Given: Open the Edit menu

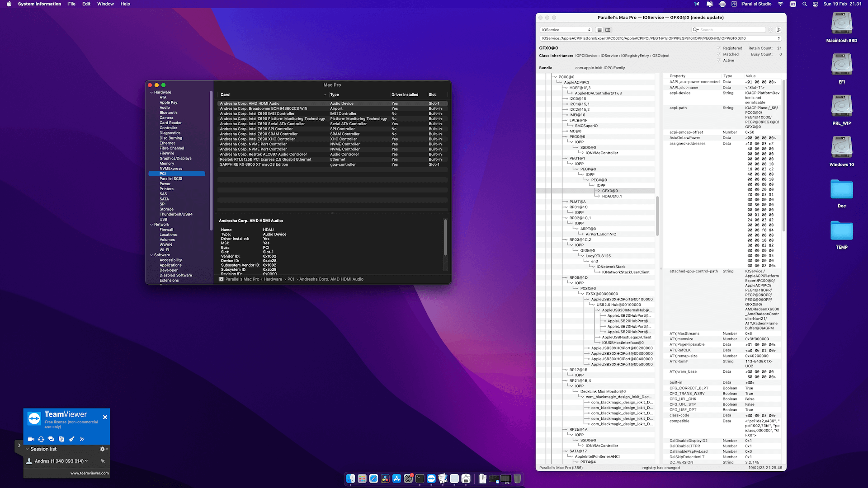Looking at the screenshot, I should click(x=86, y=4).
